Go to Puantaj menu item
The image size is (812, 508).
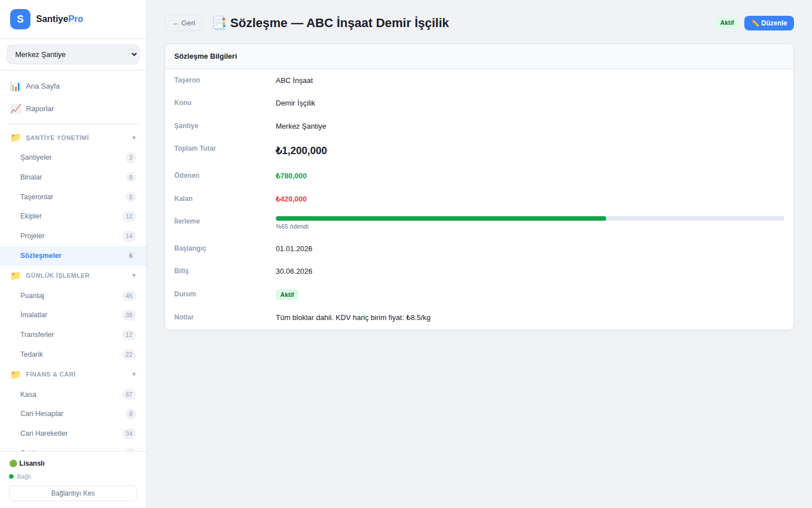(x=32, y=296)
